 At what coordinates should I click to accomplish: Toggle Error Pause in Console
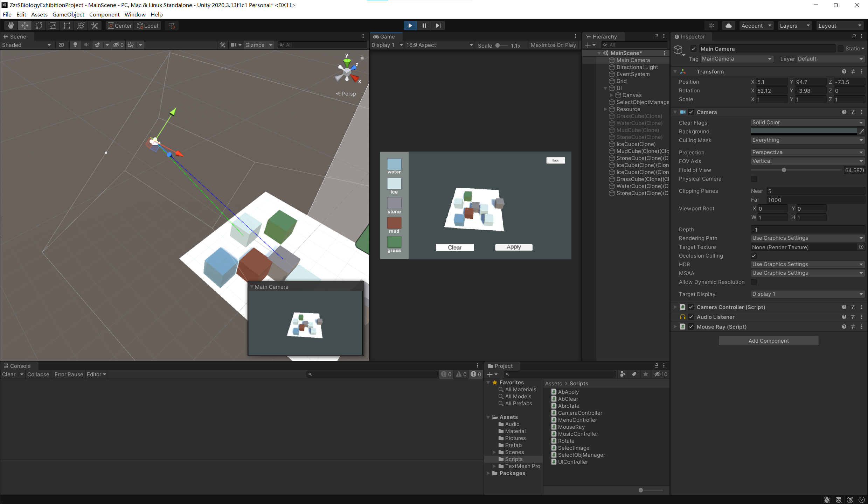pyautogui.click(x=69, y=374)
